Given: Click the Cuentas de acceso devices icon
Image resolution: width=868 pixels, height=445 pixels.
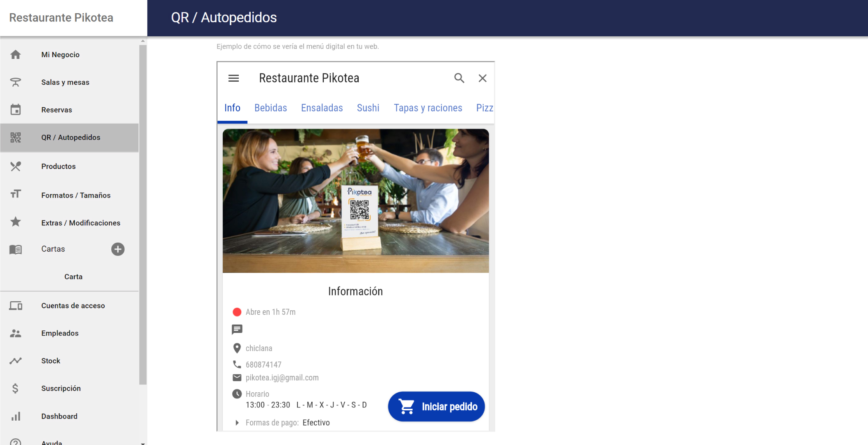Looking at the screenshot, I should pyautogui.click(x=16, y=305).
